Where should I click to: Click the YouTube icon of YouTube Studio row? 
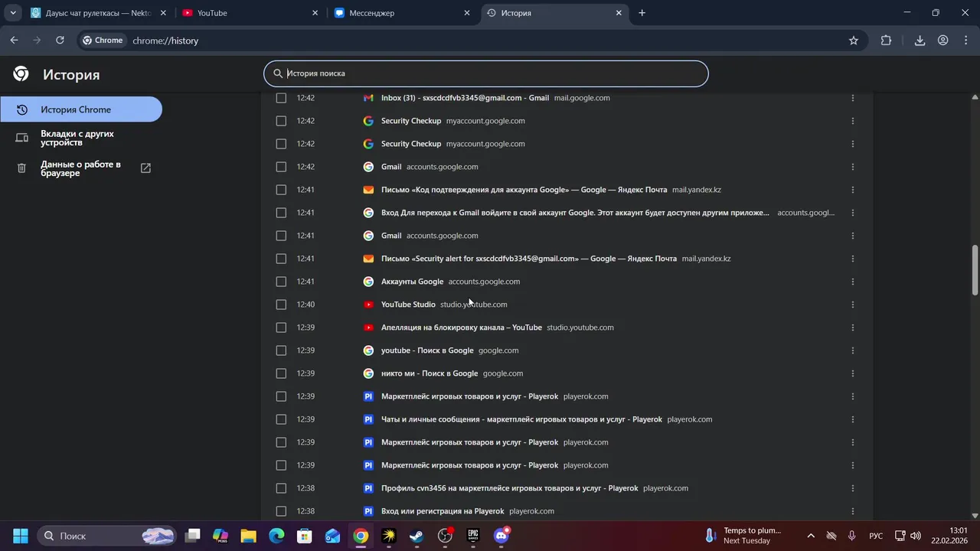368,305
